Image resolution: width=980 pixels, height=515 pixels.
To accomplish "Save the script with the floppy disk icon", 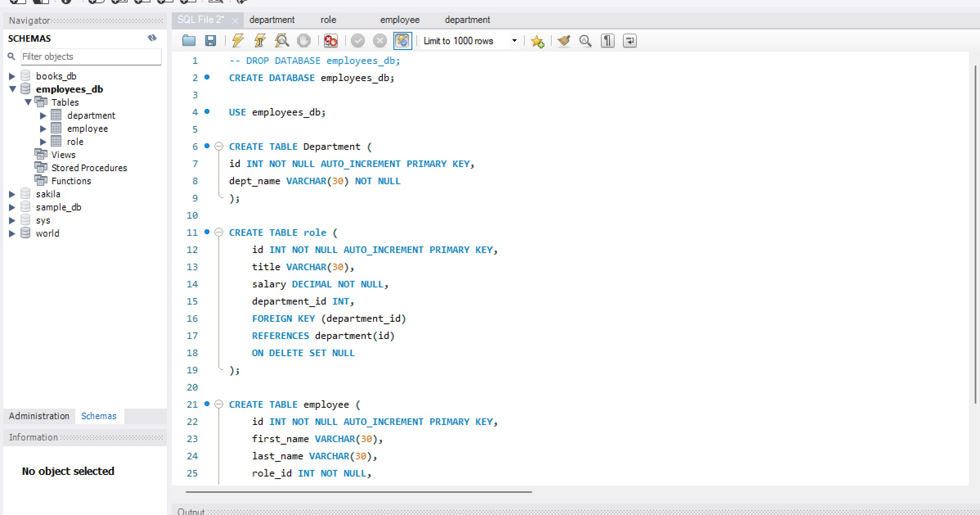I will click(x=211, y=41).
